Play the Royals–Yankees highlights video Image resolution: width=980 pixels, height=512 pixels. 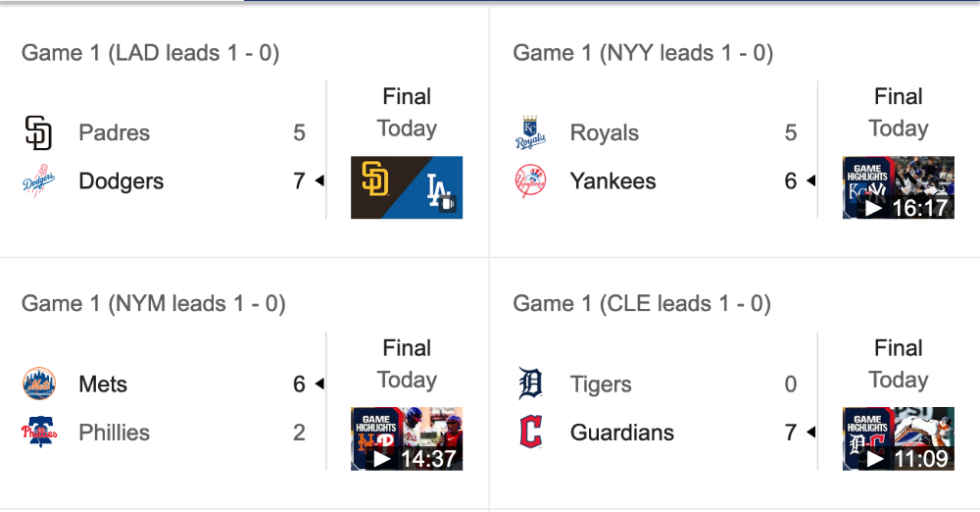(898, 187)
